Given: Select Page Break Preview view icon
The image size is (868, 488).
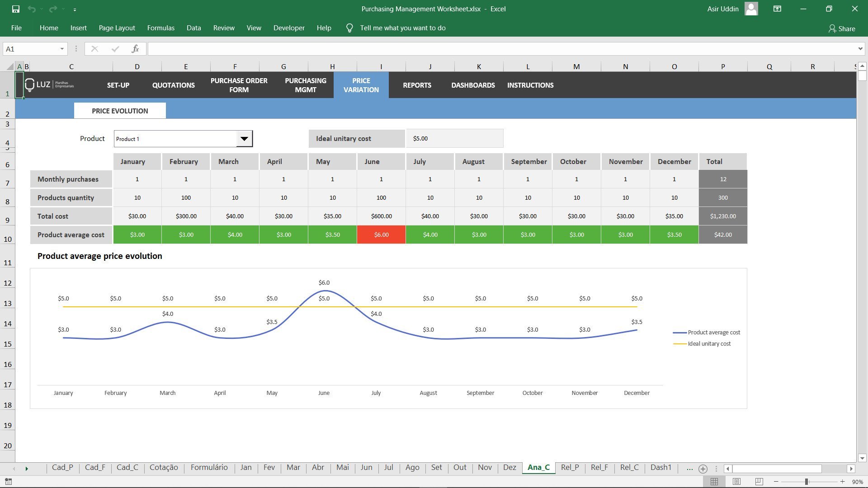Looking at the screenshot, I should coord(759,482).
